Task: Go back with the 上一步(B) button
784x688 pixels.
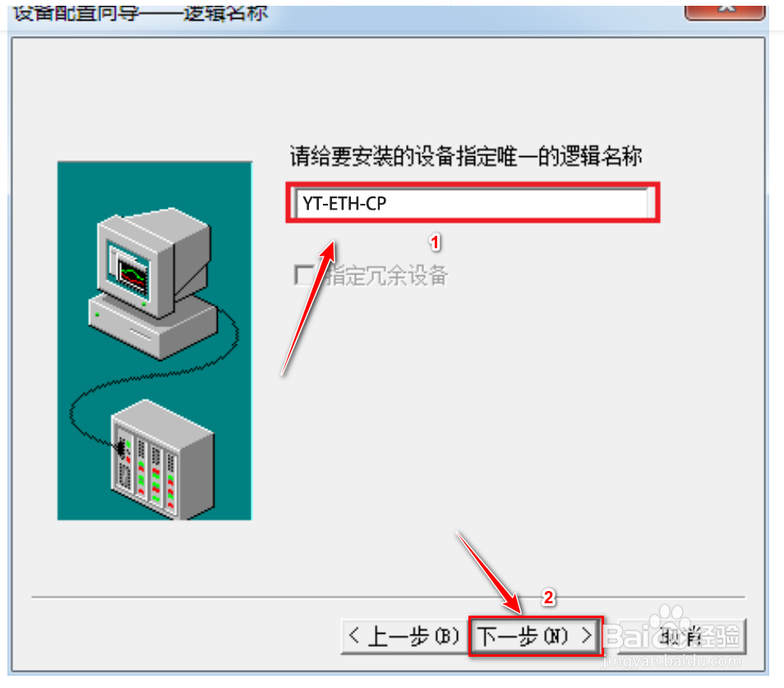Action: [405, 636]
